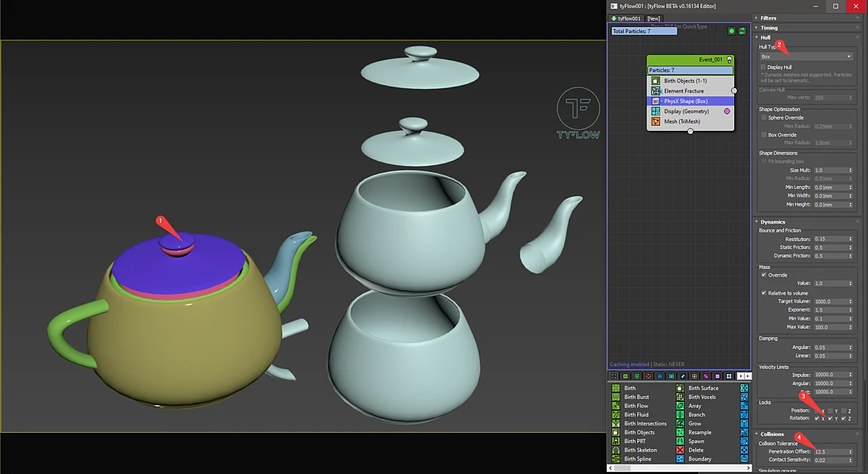Image resolution: width=868 pixels, height=474 pixels.
Task: Click the Birth Skeleton operator icon
Action: click(616, 450)
